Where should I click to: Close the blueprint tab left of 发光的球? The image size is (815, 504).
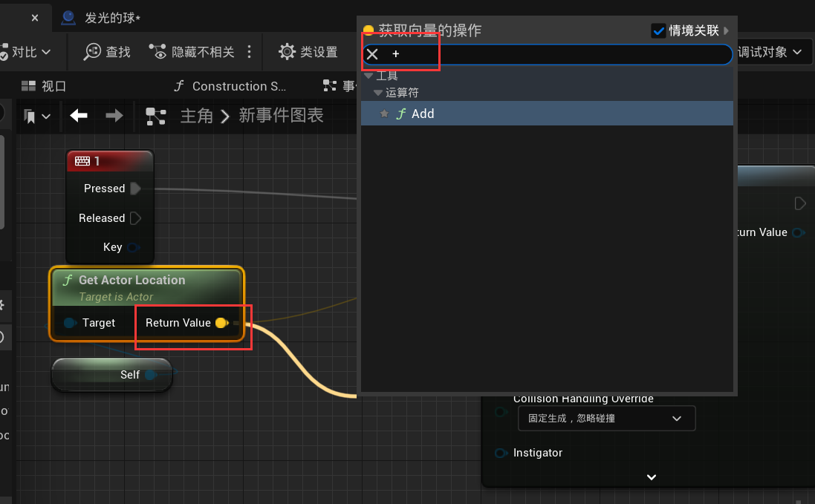tap(35, 18)
